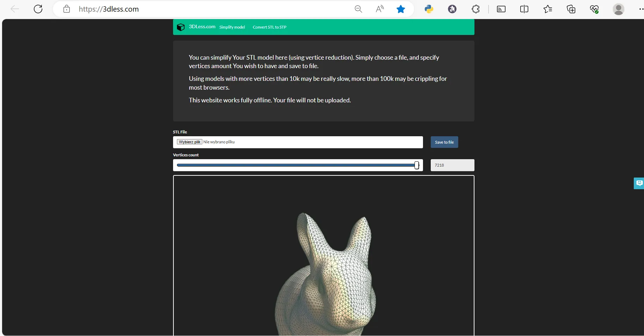This screenshot has height=336, width=644.
Task: Cast this tab to a device
Action: click(x=501, y=9)
